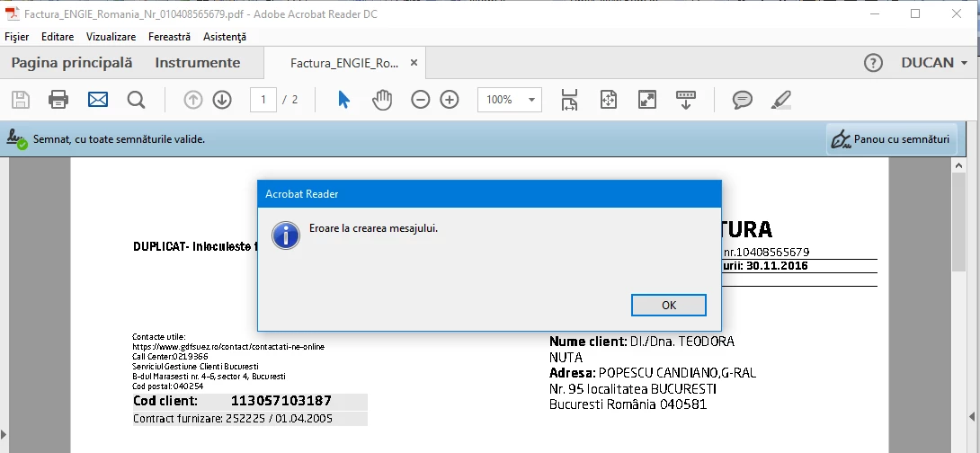Open Panou cu semnături panel
The height and width of the screenshot is (453, 980).
(891, 139)
